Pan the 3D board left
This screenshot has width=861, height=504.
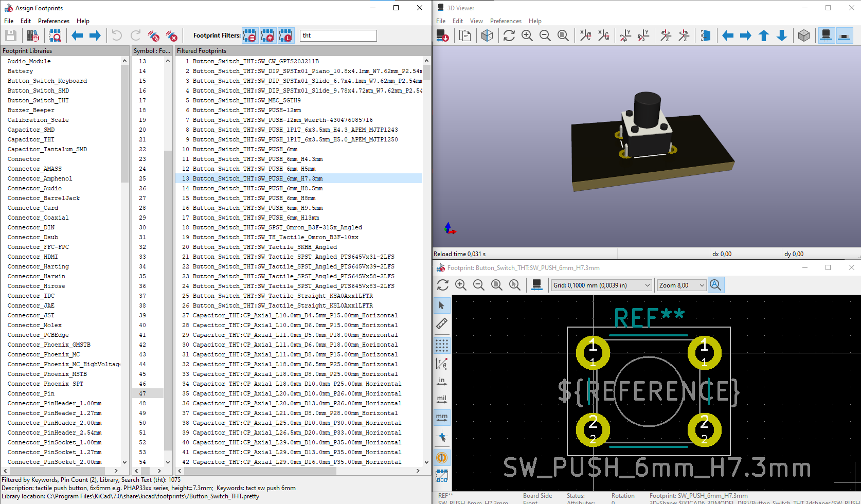728,35
